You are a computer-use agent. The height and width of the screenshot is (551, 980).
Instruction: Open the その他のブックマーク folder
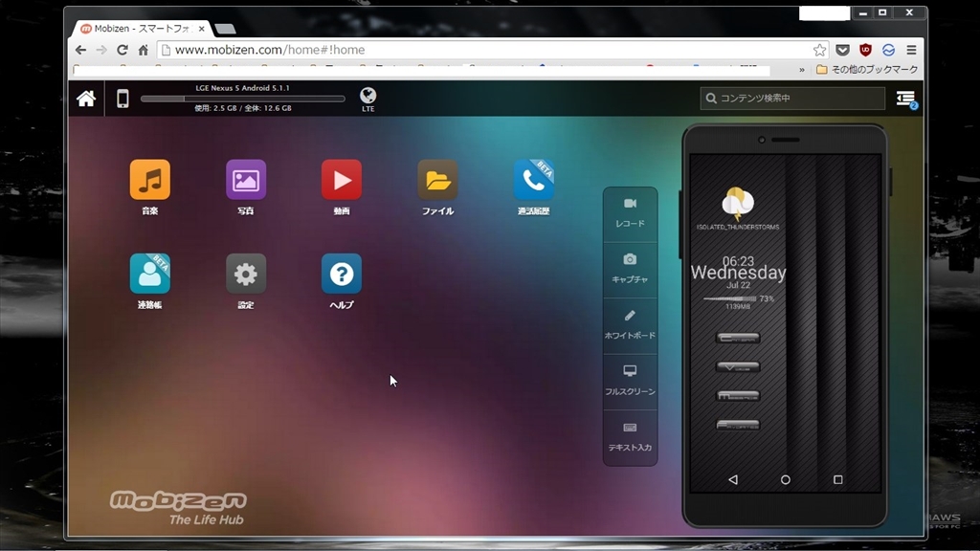[867, 69]
